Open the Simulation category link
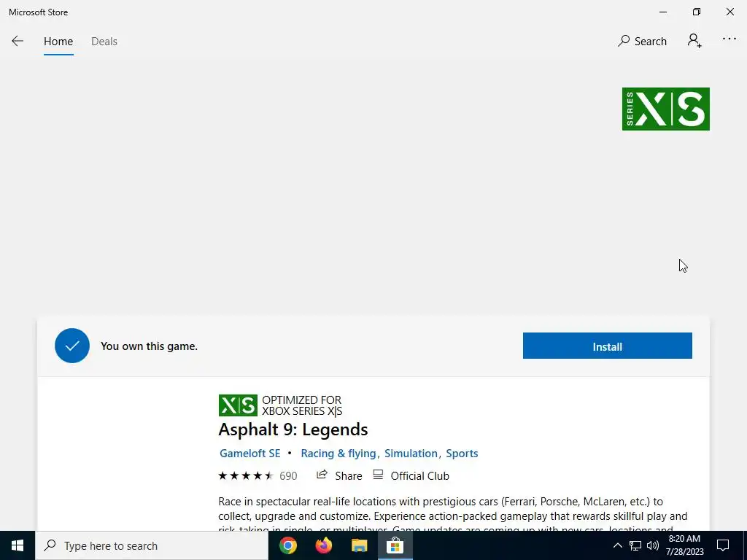747x560 pixels. coord(411,454)
